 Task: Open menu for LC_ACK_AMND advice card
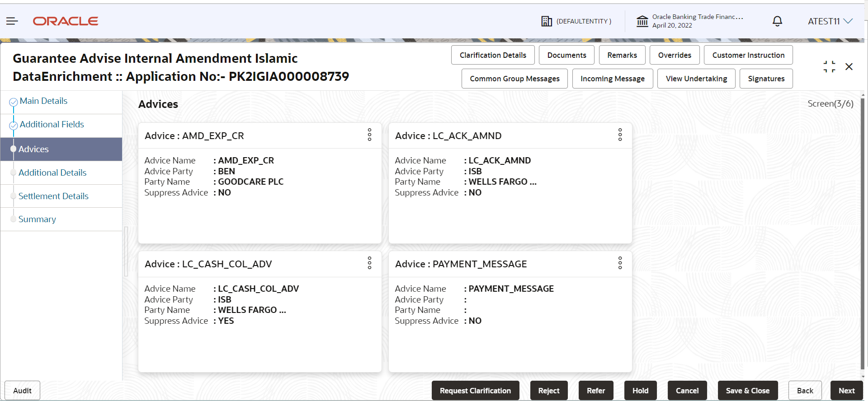click(620, 135)
